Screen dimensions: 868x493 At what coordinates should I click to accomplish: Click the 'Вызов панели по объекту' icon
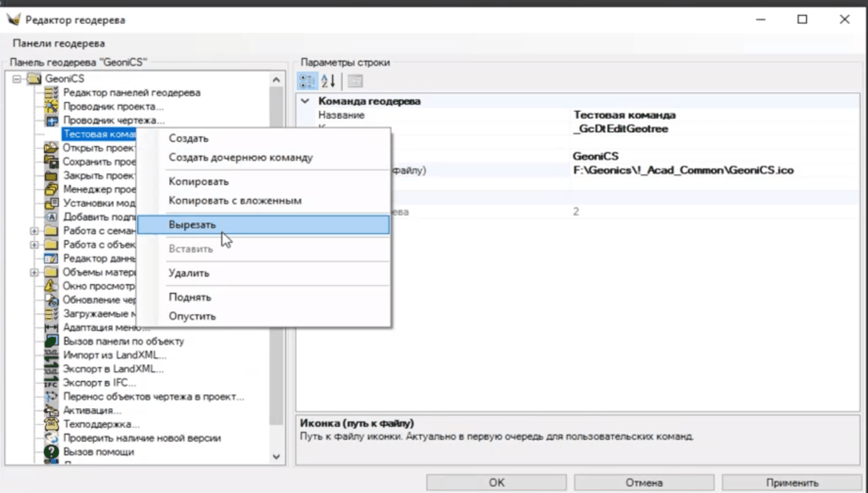point(52,341)
